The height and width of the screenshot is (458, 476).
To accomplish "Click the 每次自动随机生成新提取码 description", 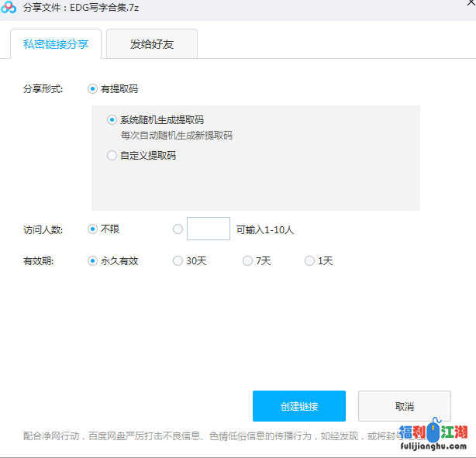I will (176, 136).
